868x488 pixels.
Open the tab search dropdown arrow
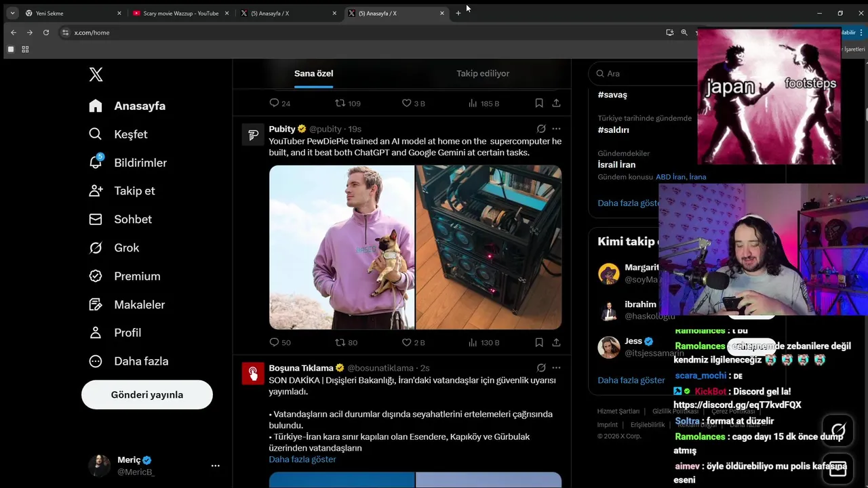12,14
